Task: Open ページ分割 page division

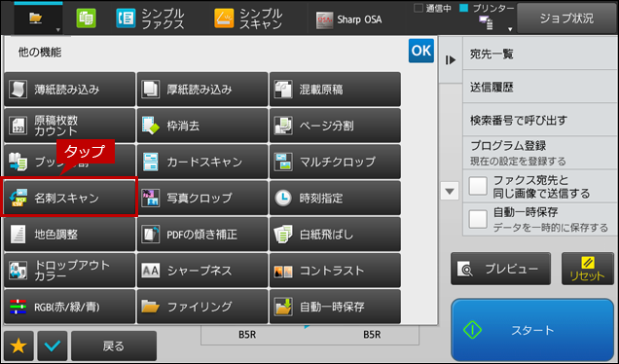Action: [335, 126]
